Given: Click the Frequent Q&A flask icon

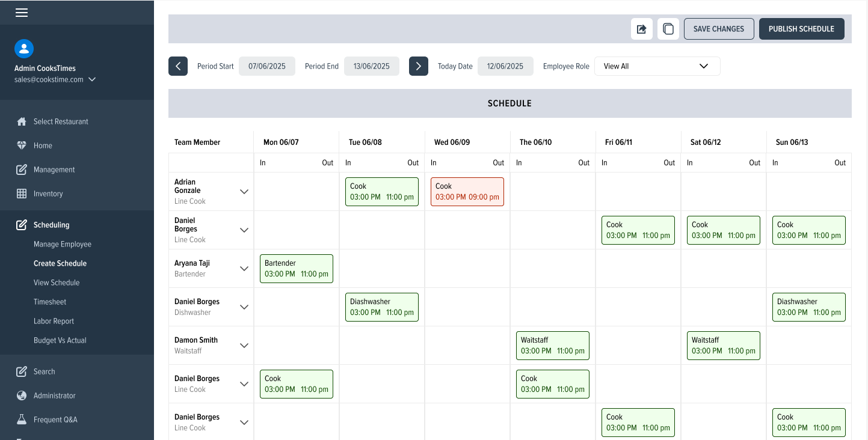Looking at the screenshot, I should (22, 420).
